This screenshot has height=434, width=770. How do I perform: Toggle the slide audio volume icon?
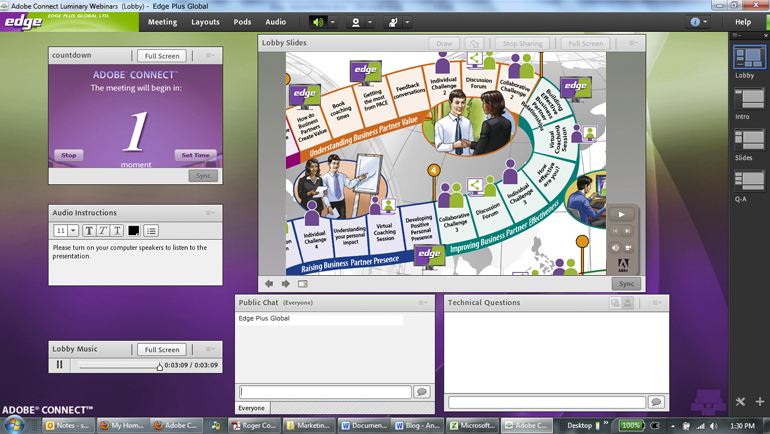pyautogui.click(x=615, y=248)
